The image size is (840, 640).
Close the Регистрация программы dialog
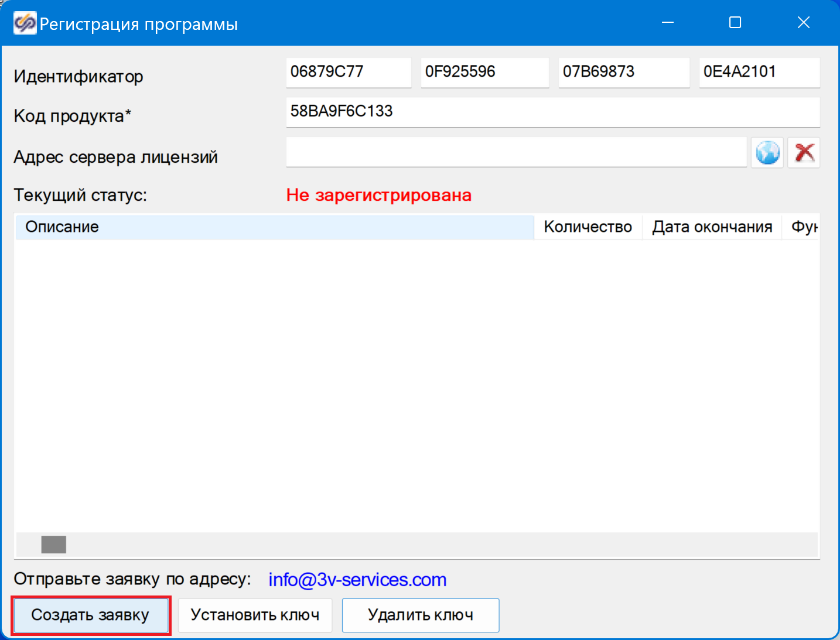coord(803,23)
